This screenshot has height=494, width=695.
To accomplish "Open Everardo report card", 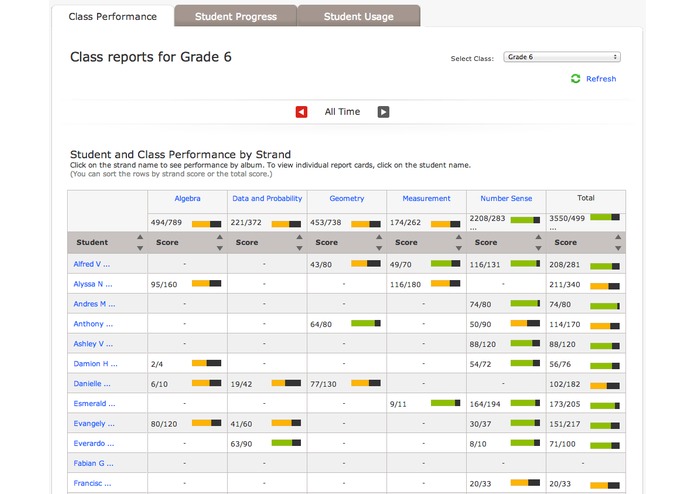I will pos(94,443).
